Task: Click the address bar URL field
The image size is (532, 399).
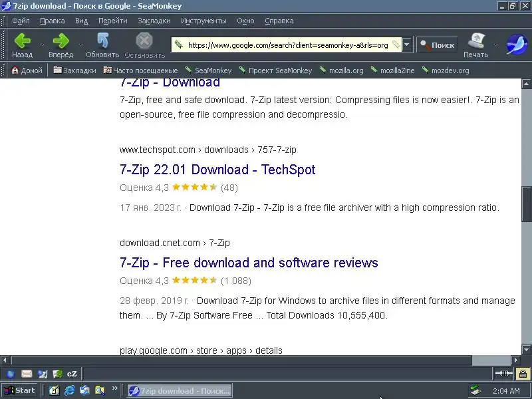Action: (x=288, y=45)
